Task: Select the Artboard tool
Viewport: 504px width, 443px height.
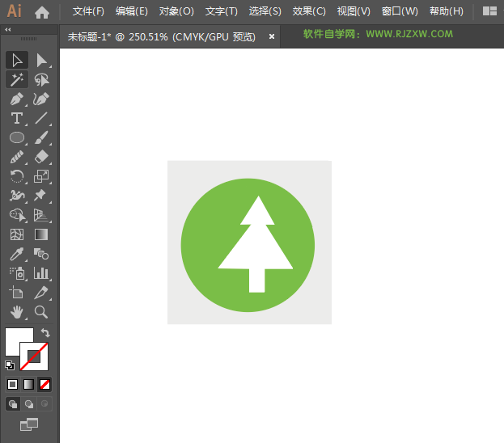Action: tap(17, 293)
